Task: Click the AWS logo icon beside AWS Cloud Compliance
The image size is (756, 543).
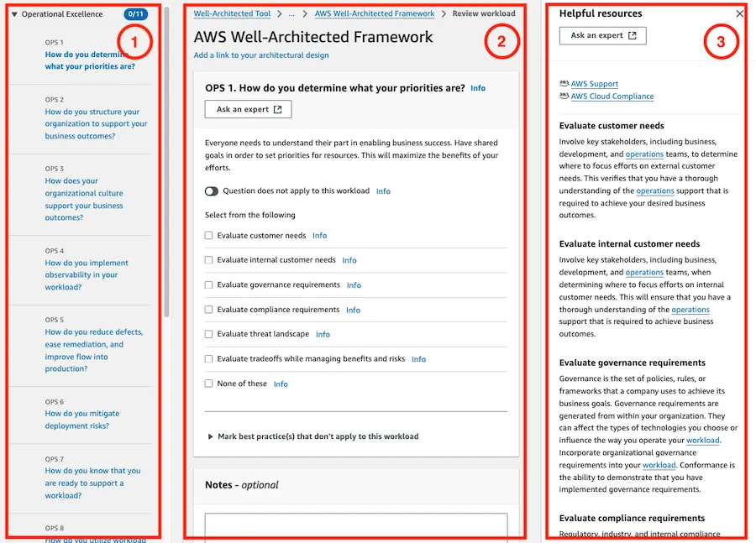Action: [564, 96]
